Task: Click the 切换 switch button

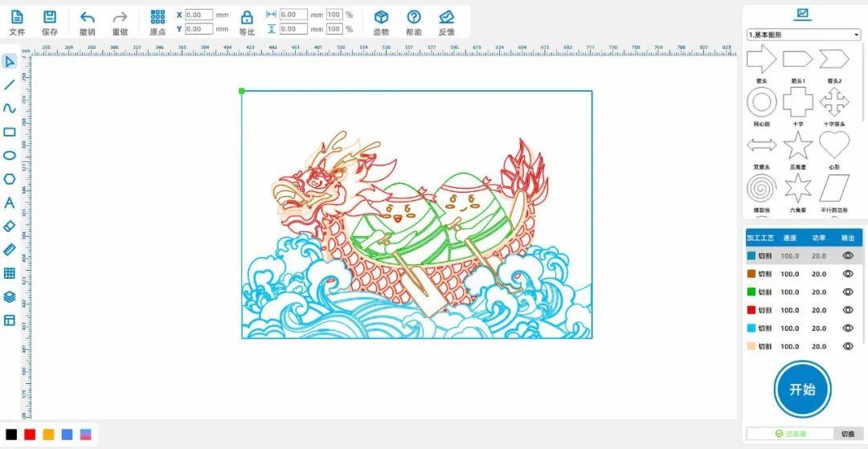Action: [x=847, y=434]
